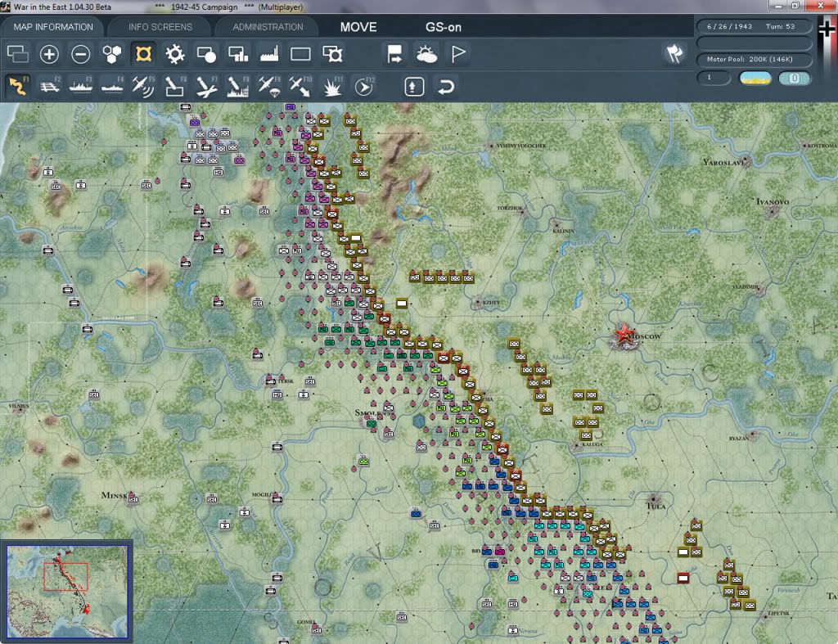Select the Moscow red star city hex
The image size is (838, 644).
click(x=623, y=336)
